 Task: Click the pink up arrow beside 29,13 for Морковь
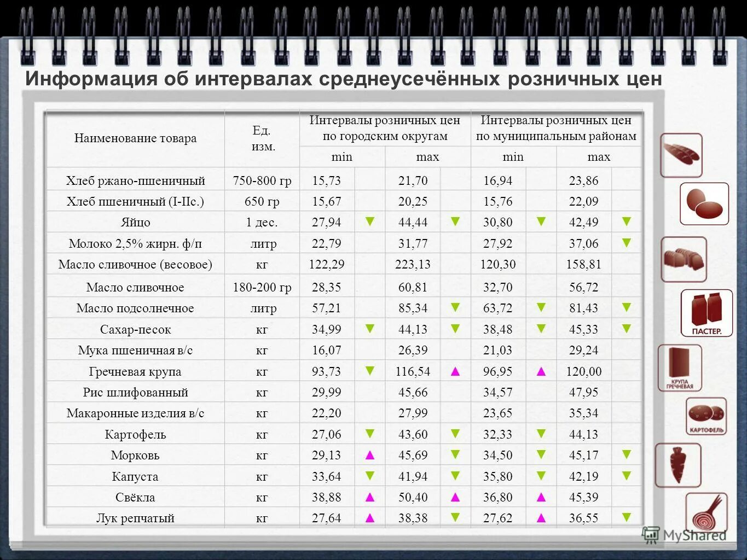click(x=370, y=454)
